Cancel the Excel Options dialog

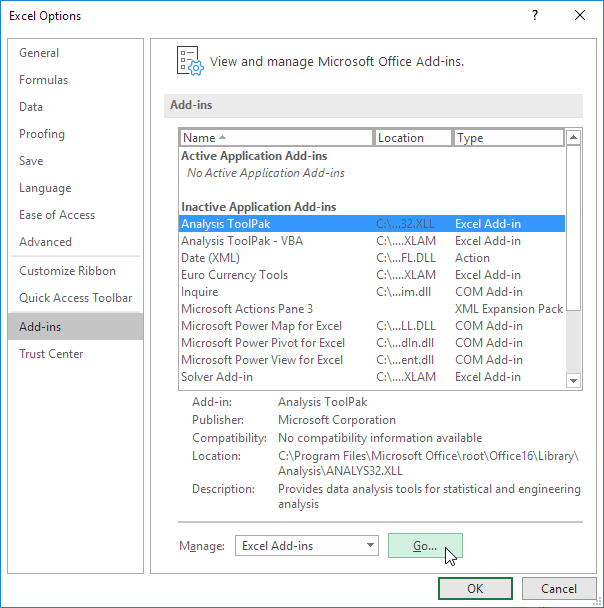(560, 588)
